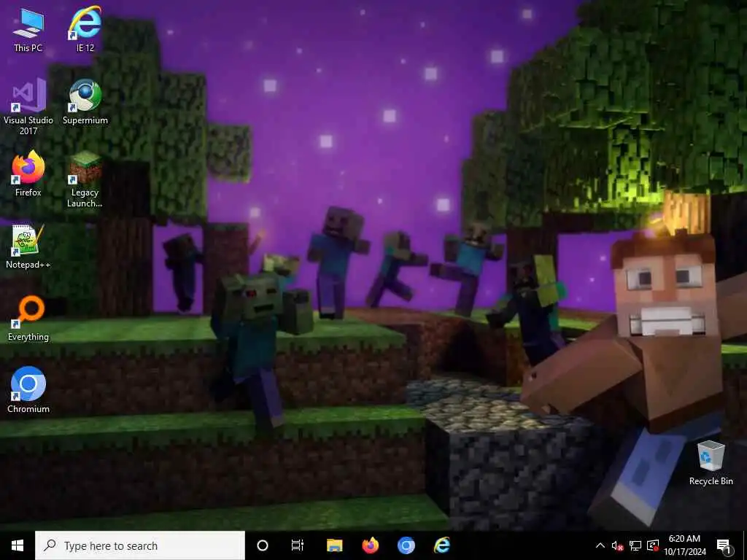Select the Supermium desktop shortcut
Image resolution: width=747 pixels, height=560 pixels.
[x=85, y=102]
